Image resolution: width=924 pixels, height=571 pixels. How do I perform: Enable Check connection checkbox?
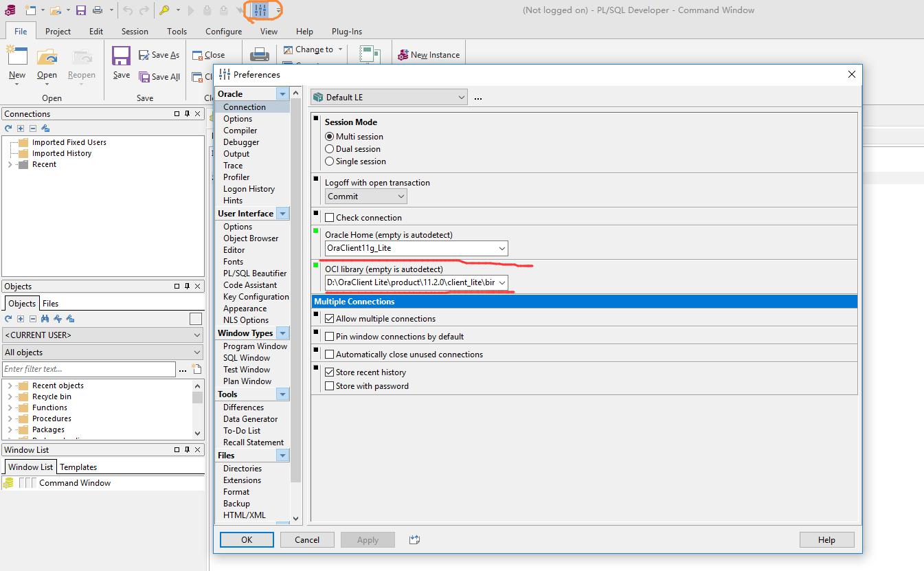point(330,218)
